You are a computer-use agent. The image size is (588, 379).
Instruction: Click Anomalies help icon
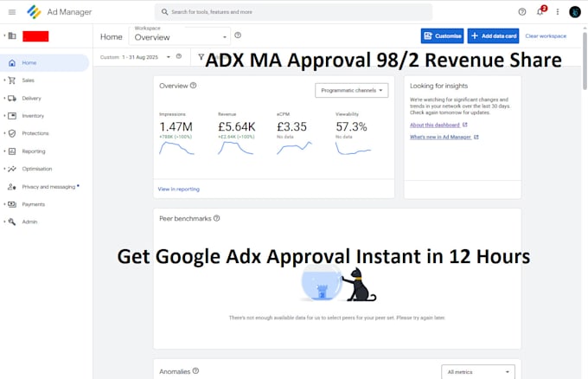pyautogui.click(x=195, y=371)
